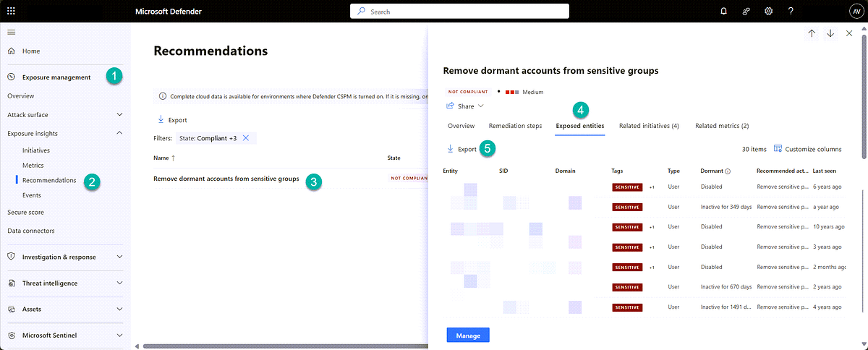Click the search magnifier icon

tap(361, 11)
